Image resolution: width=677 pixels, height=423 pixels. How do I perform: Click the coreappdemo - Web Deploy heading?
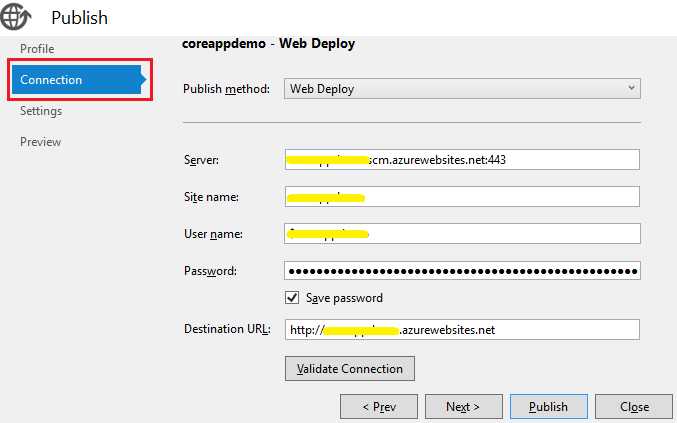click(268, 44)
